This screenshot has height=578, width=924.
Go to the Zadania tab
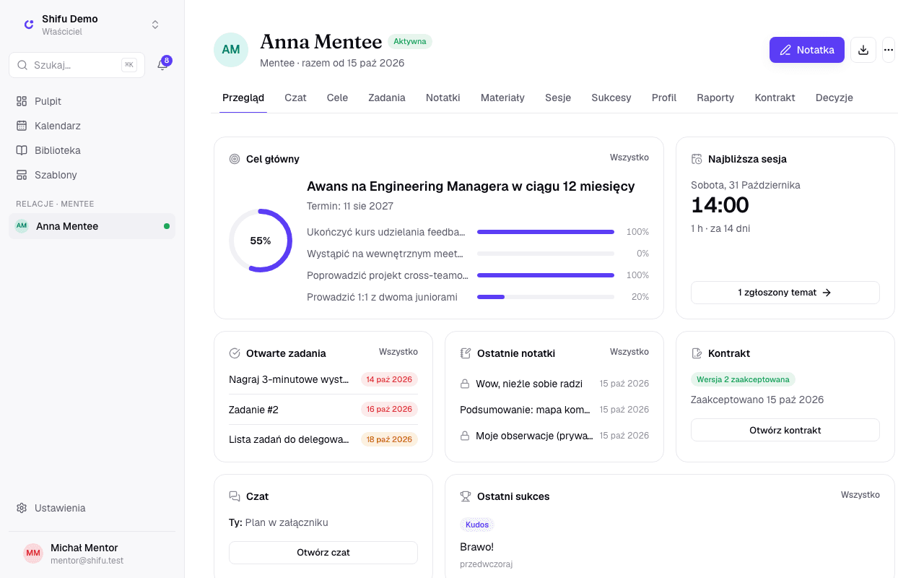click(387, 98)
